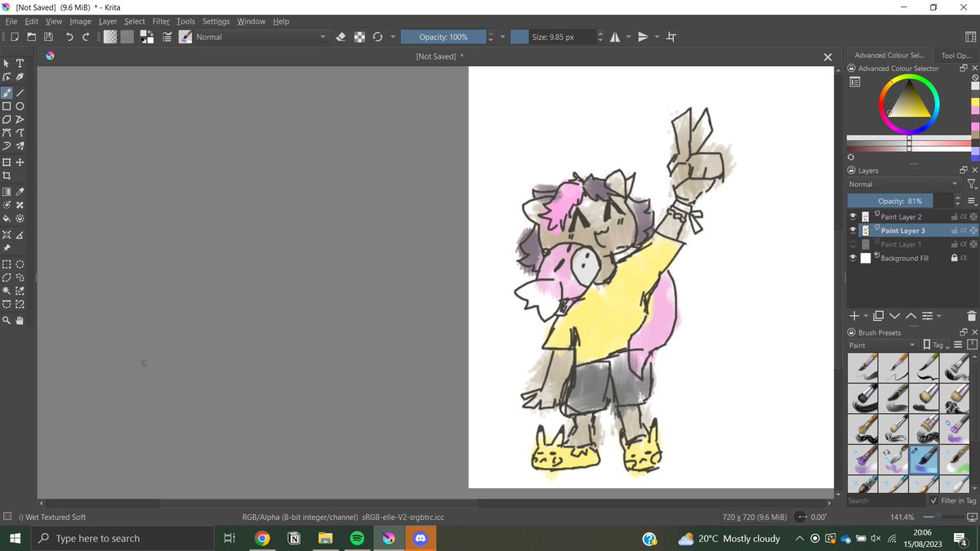This screenshot has width=980, height=551.
Task: Hide the Background Fill layer
Action: [x=853, y=258]
